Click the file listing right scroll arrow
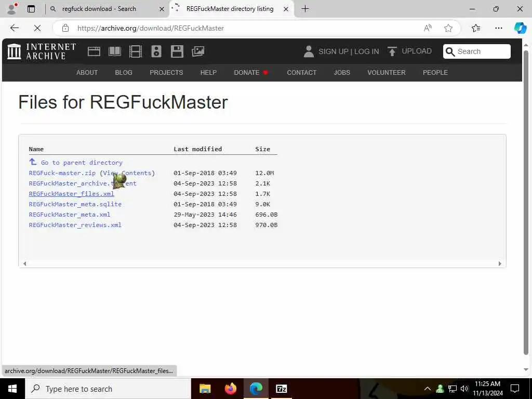 [500, 263]
